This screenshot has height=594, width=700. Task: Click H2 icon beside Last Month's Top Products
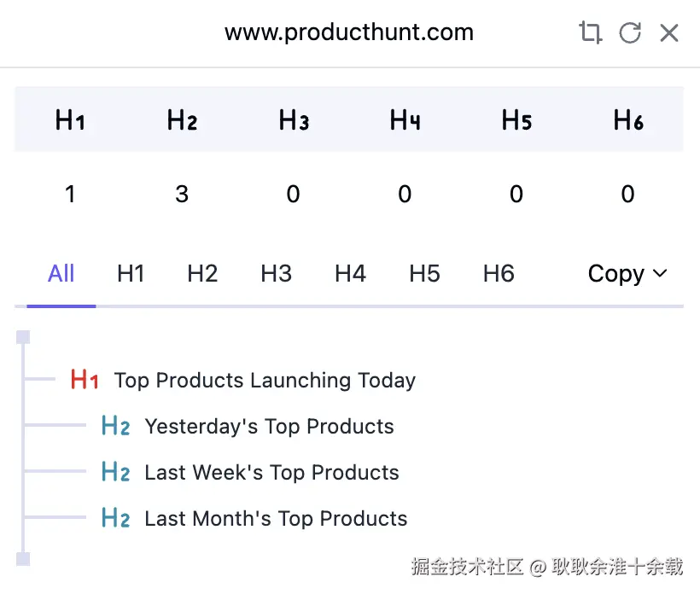click(115, 519)
